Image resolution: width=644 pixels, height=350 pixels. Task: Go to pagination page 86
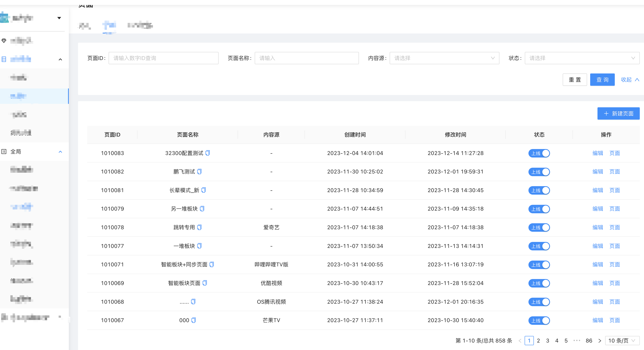tap(589, 341)
